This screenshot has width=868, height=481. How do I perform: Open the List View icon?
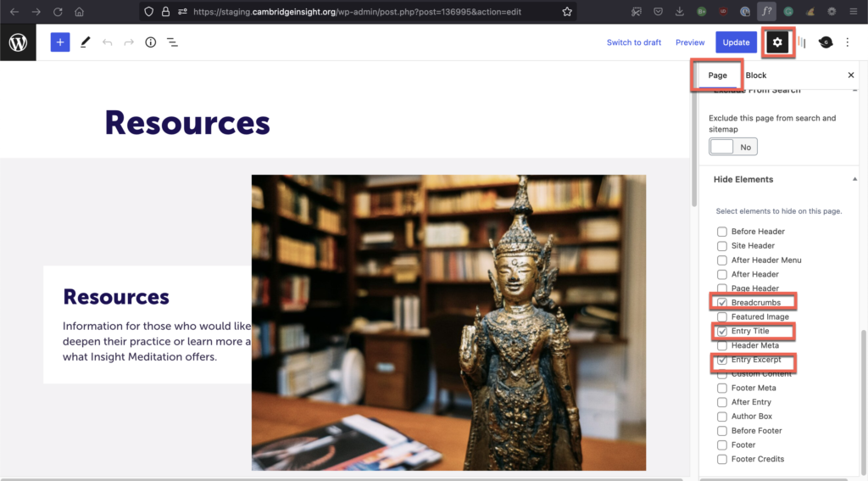(172, 42)
